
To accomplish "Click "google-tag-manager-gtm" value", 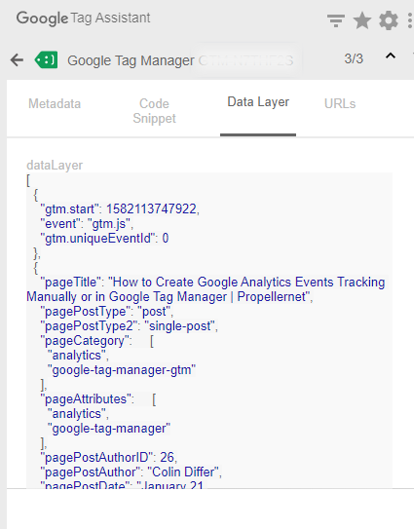I will pyautogui.click(x=122, y=370).
